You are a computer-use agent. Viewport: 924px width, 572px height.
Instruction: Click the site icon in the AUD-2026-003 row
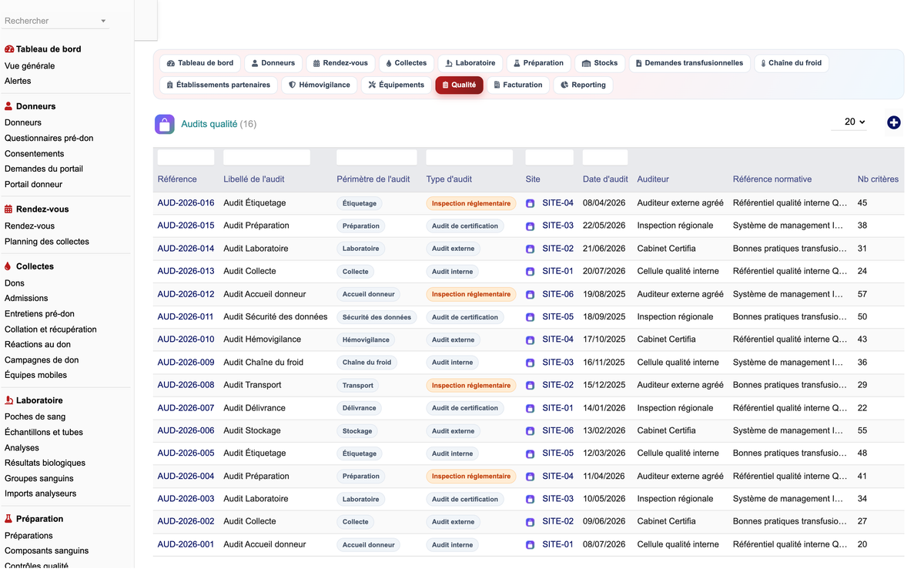point(530,499)
